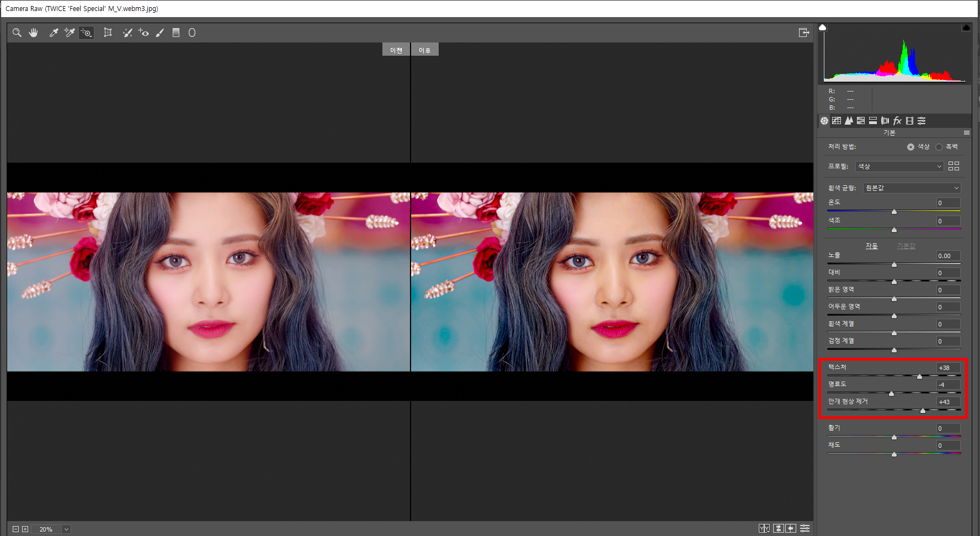
Task: Open the 흰색 균형 dropdown
Action: pos(912,188)
